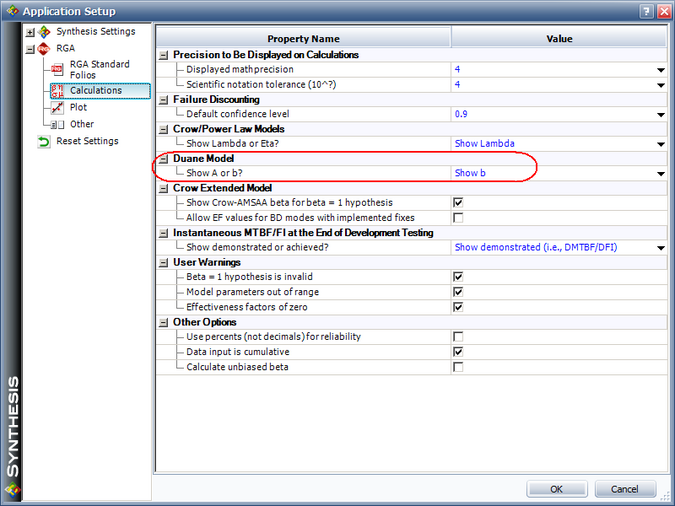The width and height of the screenshot is (675, 506).
Task: Collapse Precision to Be Displayed section
Action: [x=163, y=55]
